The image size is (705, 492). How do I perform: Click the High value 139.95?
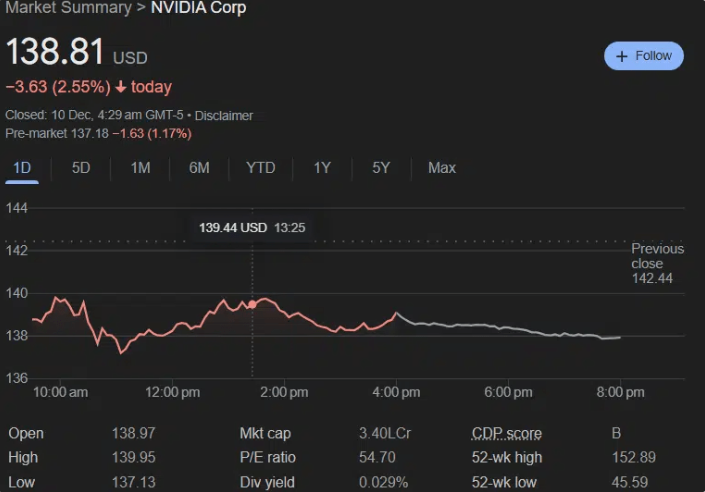(x=134, y=457)
